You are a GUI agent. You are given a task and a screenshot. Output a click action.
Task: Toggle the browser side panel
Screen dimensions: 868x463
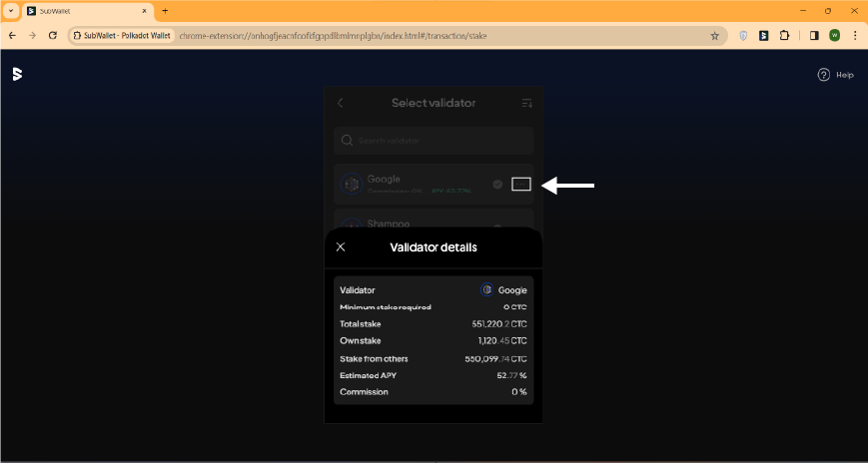pos(814,35)
